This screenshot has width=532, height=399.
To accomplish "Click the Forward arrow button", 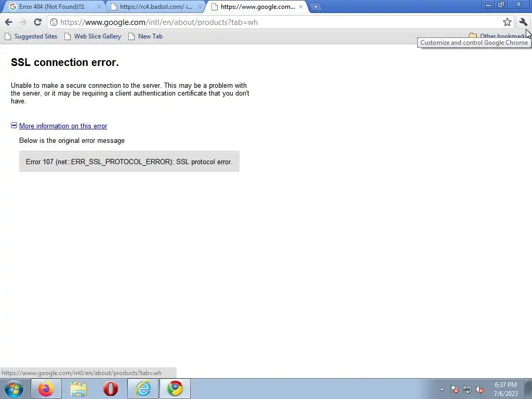I will [23, 22].
